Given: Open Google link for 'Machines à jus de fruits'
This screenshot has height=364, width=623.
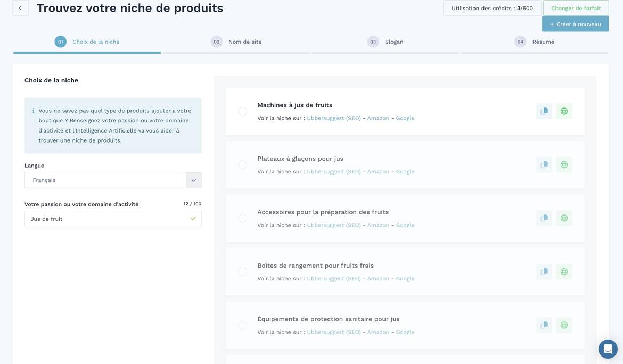Looking at the screenshot, I should tap(405, 118).
